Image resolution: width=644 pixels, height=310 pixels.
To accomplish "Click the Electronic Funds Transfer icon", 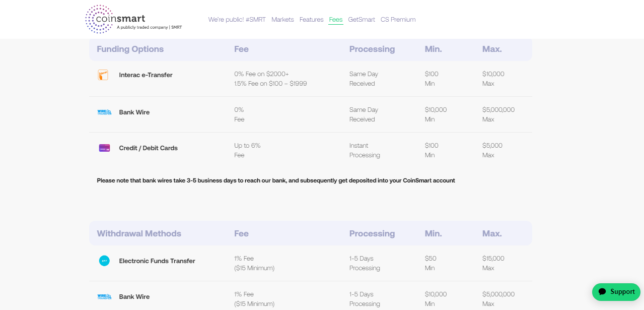I will pos(104,261).
